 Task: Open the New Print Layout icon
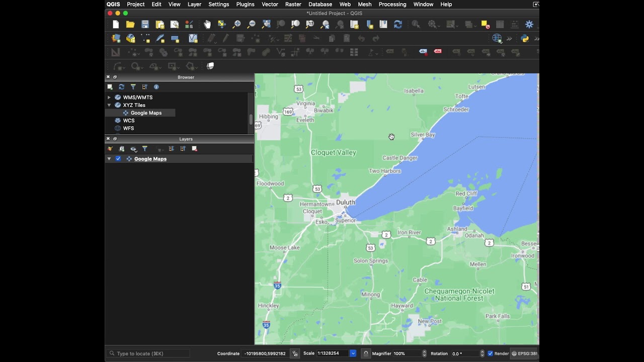point(160,24)
